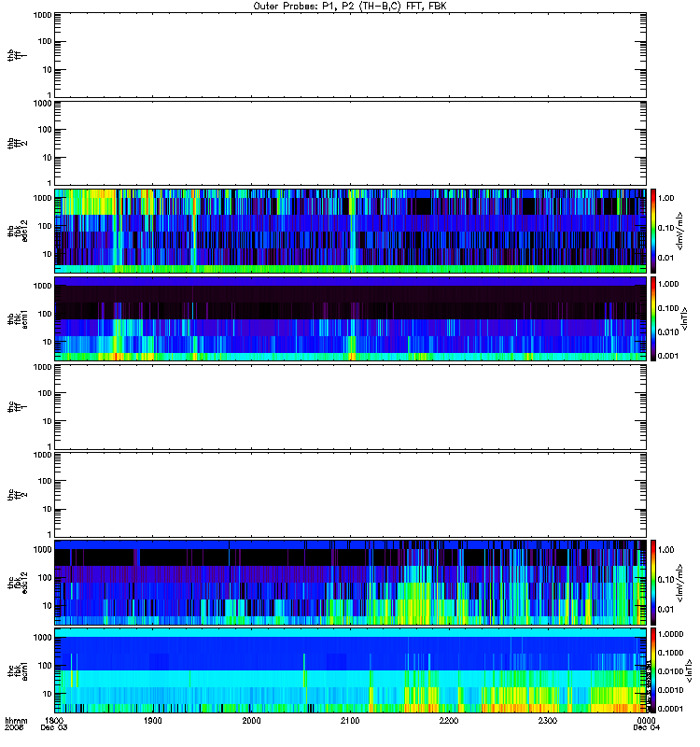Screen dimensions: 700x747
Task: Click the thb scm1 color bar
Action: (653, 318)
